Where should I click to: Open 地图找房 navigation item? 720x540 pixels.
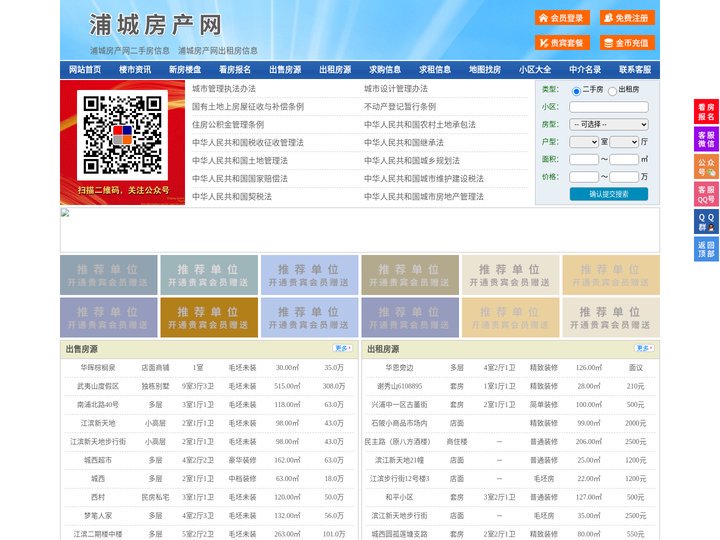(x=485, y=70)
